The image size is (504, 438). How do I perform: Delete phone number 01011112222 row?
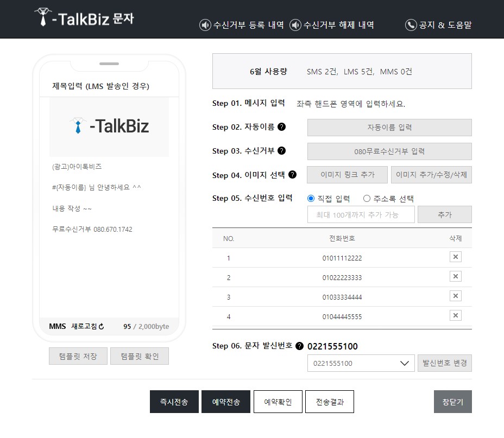click(456, 257)
